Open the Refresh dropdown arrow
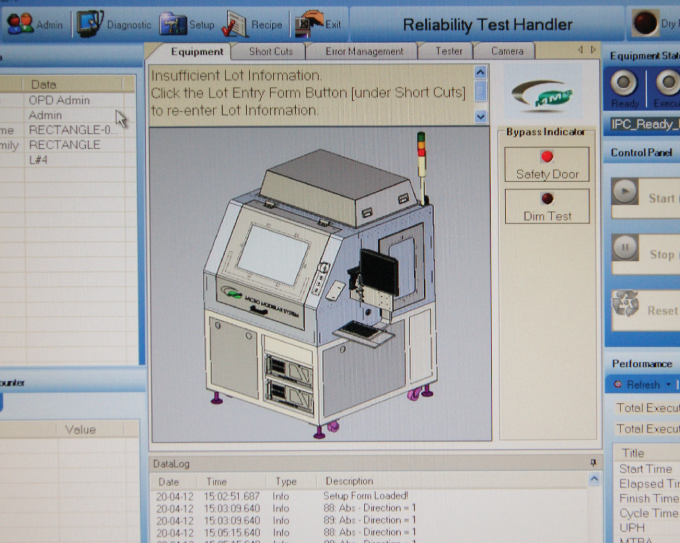 point(668,385)
